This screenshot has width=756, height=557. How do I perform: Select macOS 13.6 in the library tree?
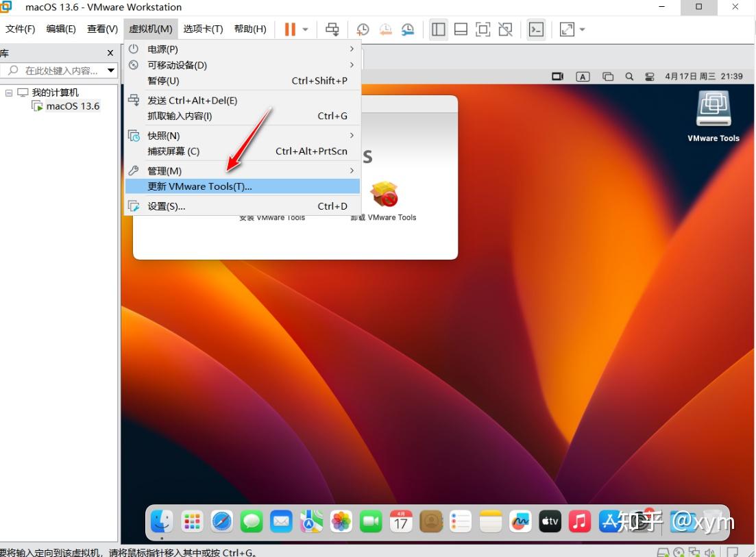73,106
